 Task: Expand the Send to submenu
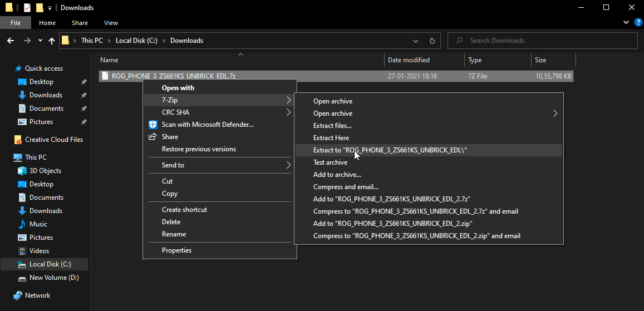coord(220,165)
